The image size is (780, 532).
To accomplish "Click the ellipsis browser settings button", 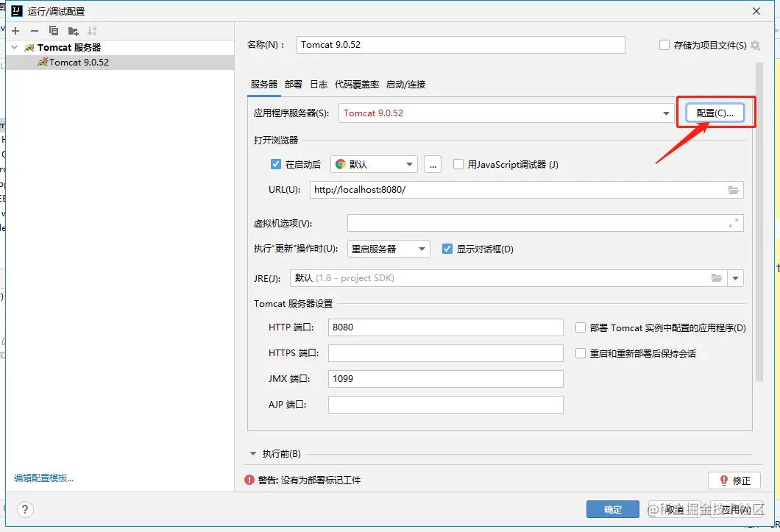I will (x=432, y=164).
